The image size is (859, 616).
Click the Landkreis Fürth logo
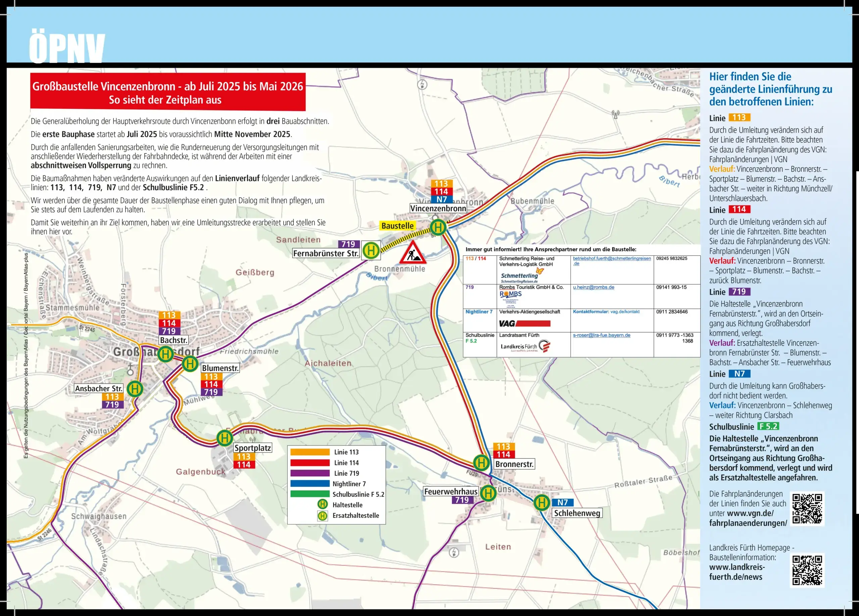click(x=525, y=346)
